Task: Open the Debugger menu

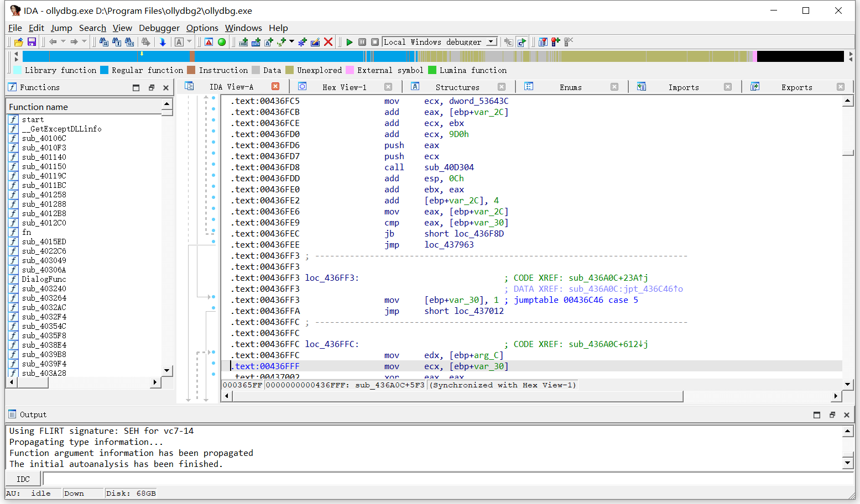Action: (x=159, y=28)
